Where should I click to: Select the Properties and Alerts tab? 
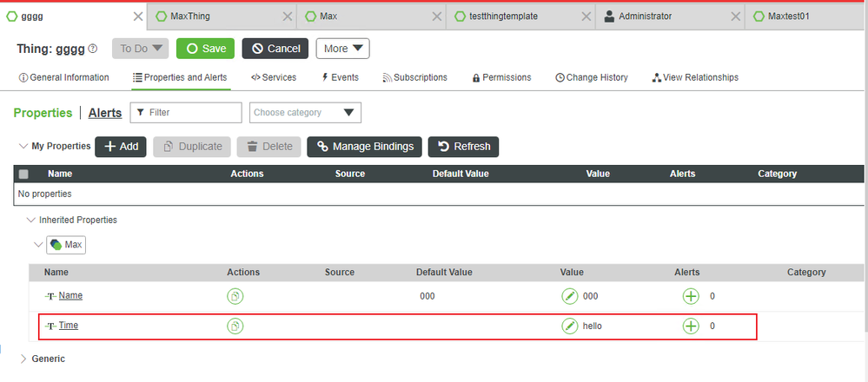180,77
